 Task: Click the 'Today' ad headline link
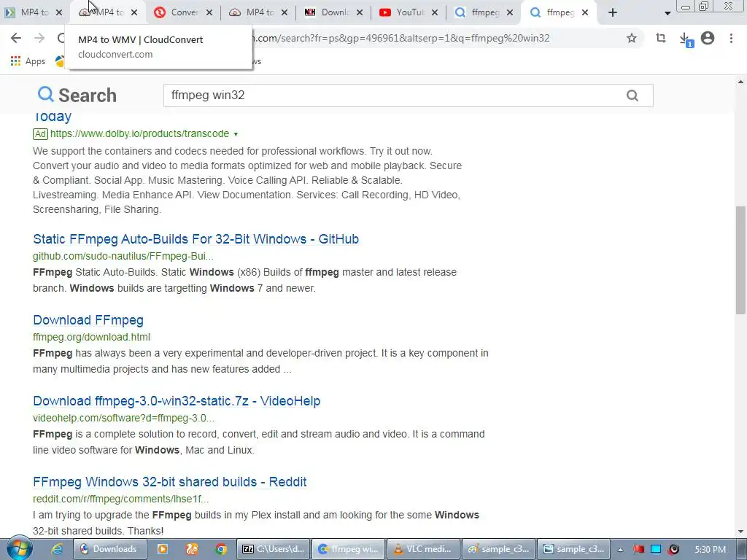(x=52, y=116)
